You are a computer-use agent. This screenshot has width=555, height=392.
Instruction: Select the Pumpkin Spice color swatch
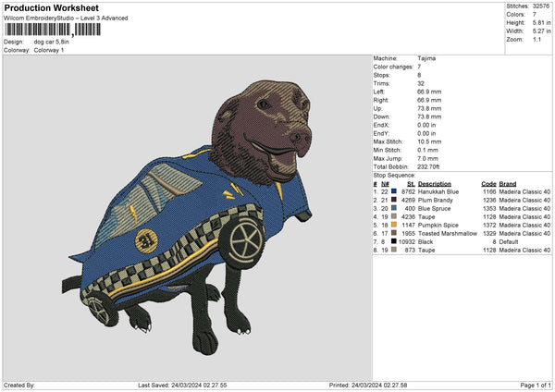click(x=394, y=226)
